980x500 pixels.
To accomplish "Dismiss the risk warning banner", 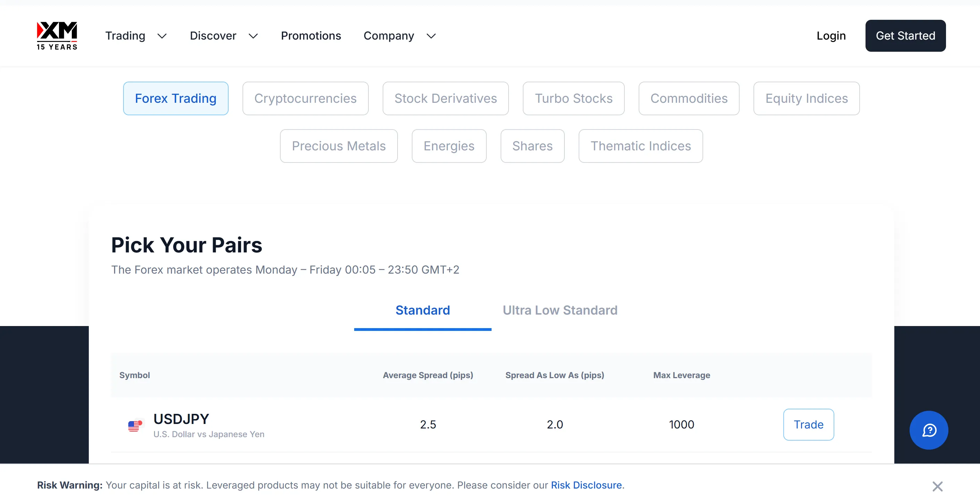I will click(937, 486).
